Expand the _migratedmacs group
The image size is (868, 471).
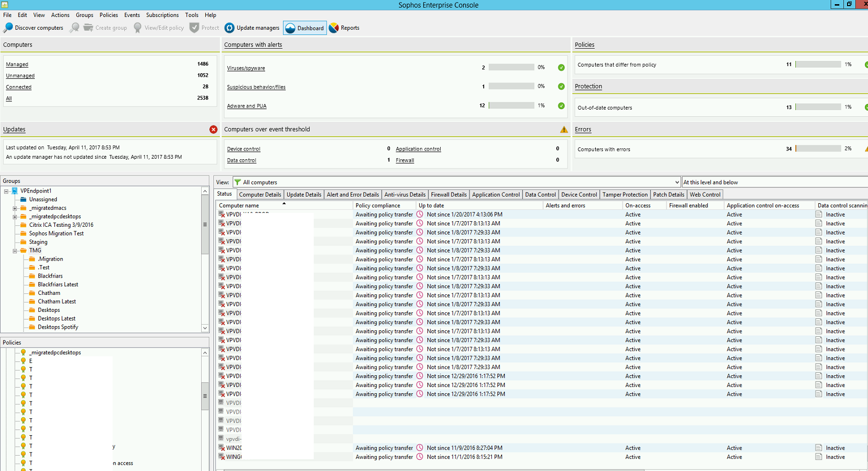coord(15,208)
